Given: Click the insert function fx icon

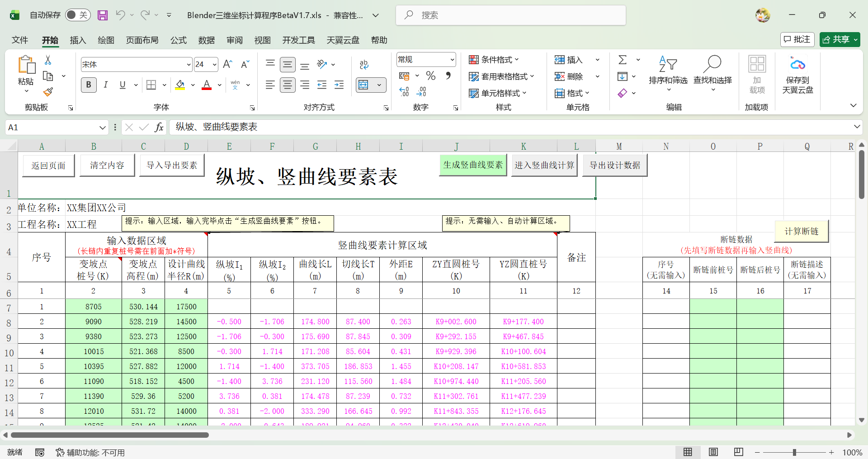Looking at the screenshot, I should (x=159, y=128).
